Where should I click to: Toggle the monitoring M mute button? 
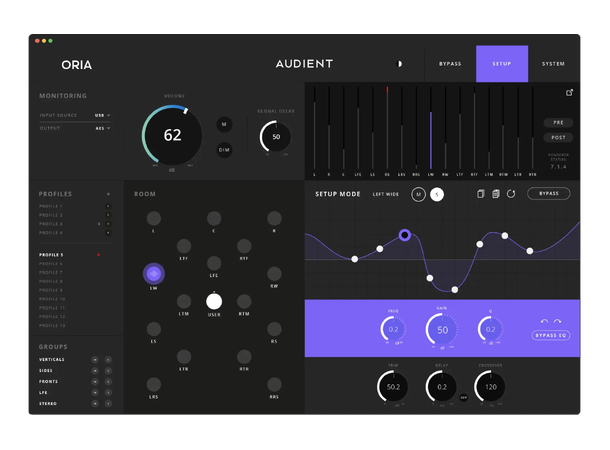pos(224,124)
